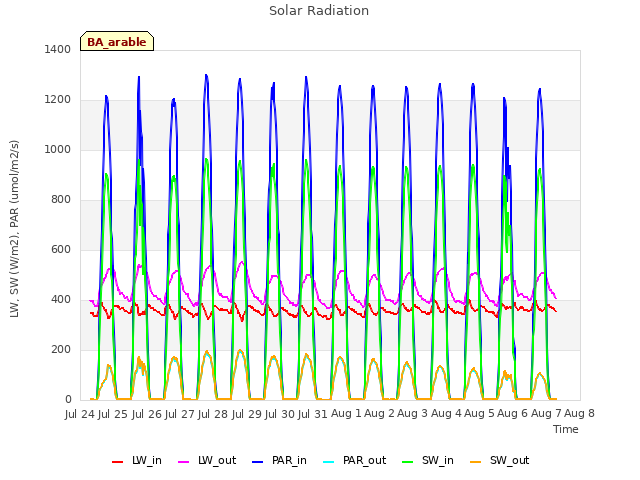Click the SW_in peak on Jul 30
Viewport: 640px width, 480px height.
point(306,160)
